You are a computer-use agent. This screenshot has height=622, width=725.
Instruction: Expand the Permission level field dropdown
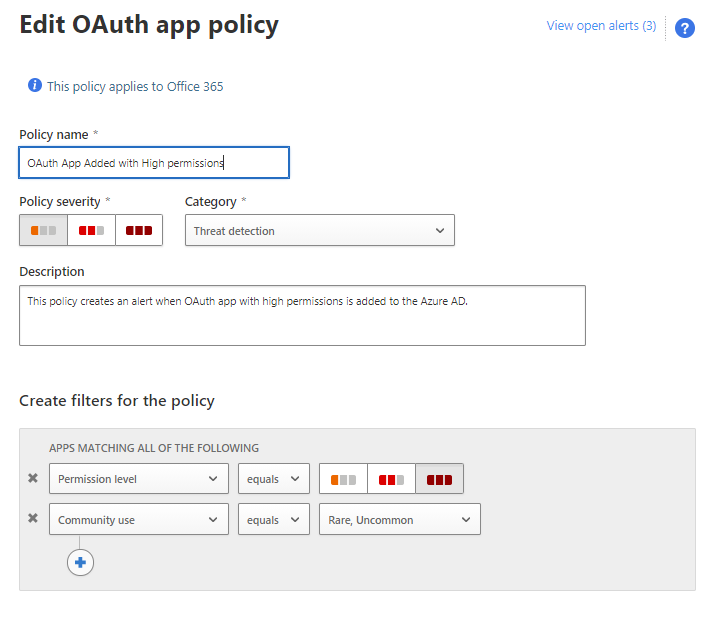[139, 479]
